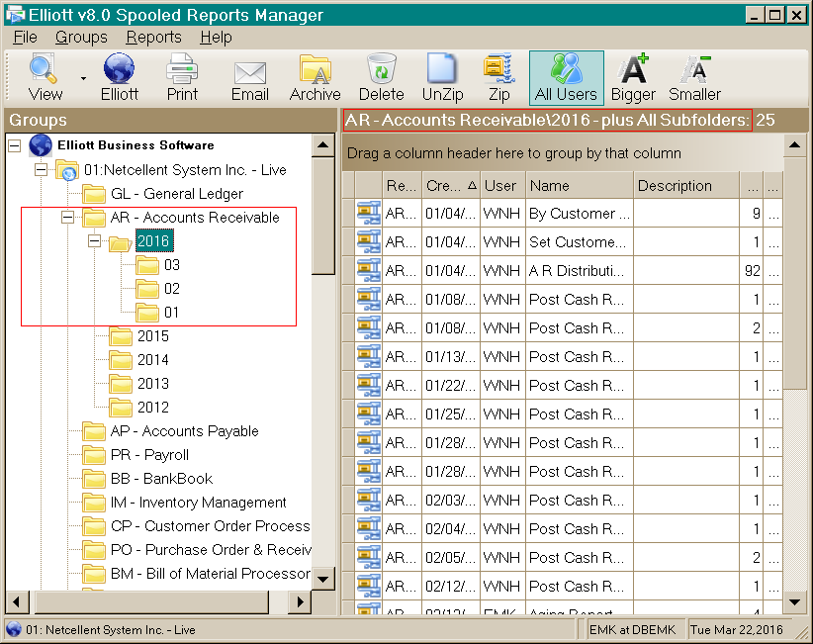Open the Groups menu
Screen dimensions: 813x644
[81, 38]
